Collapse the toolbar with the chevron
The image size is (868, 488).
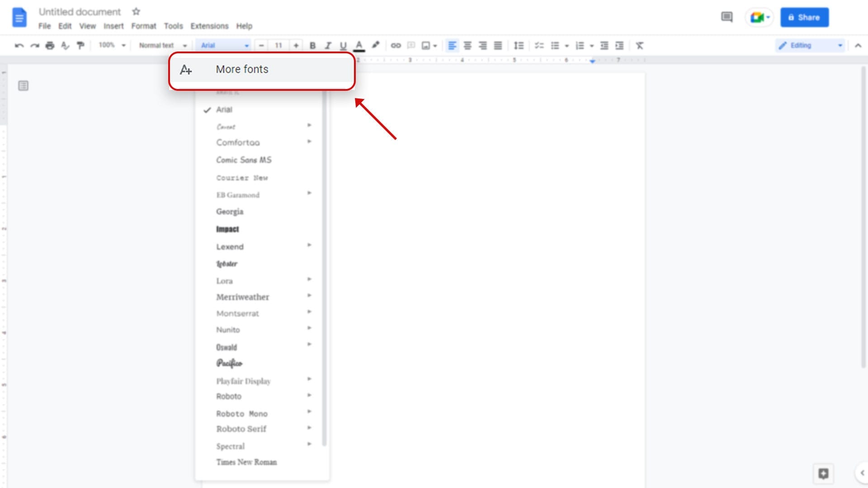tap(858, 45)
